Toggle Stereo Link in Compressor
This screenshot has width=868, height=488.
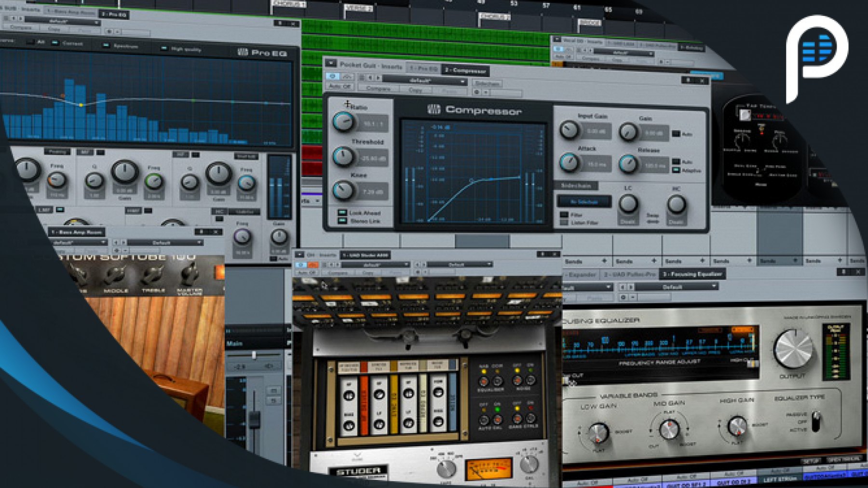click(342, 220)
